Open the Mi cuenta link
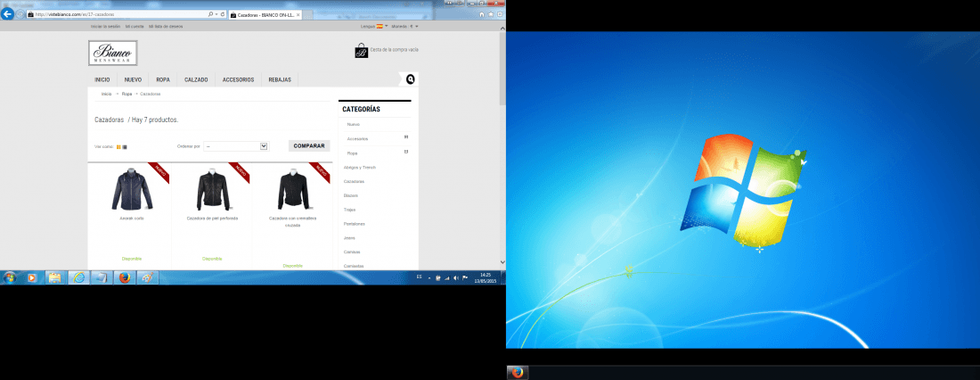This screenshot has width=980, height=380. pyautogui.click(x=135, y=26)
